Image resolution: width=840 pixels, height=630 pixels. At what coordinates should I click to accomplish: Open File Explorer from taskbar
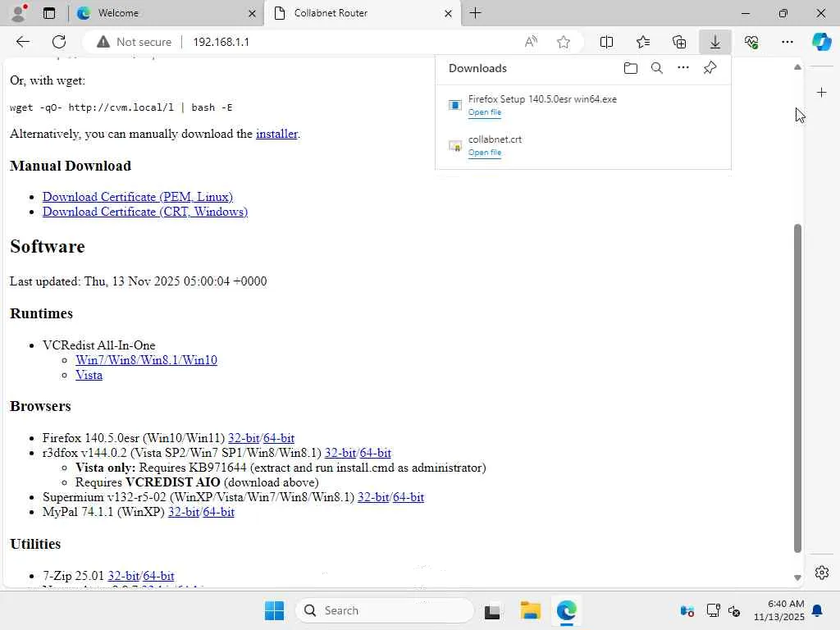pyautogui.click(x=531, y=610)
